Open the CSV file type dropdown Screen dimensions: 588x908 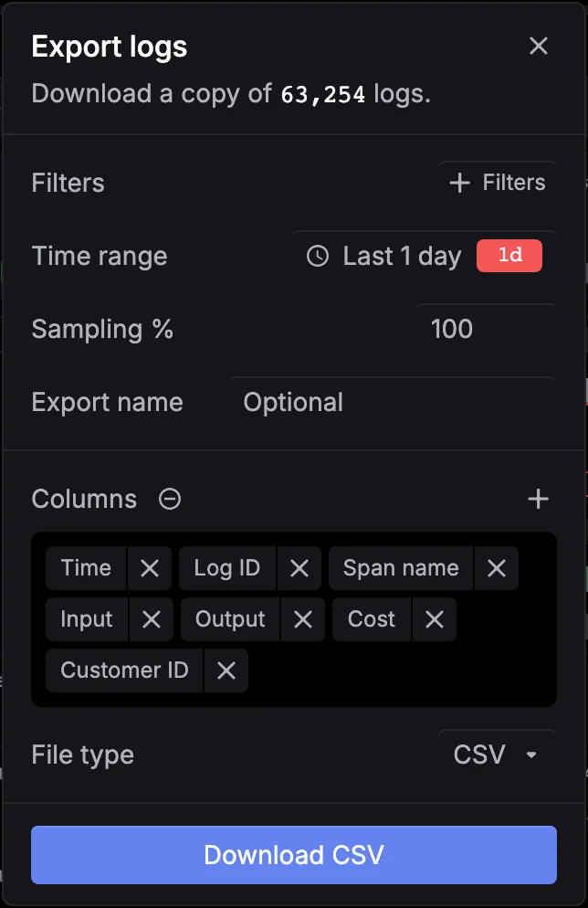[x=497, y=755]
